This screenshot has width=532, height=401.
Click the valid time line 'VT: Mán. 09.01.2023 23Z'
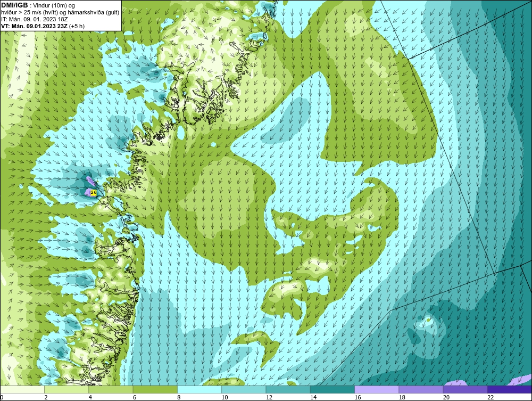point(35,26)
